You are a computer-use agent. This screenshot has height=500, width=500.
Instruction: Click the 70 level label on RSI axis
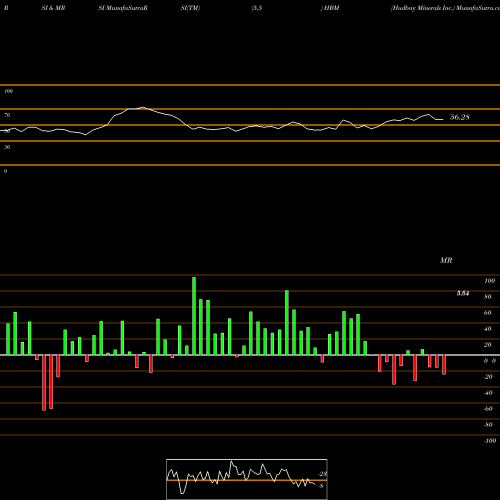pos(7,115)
